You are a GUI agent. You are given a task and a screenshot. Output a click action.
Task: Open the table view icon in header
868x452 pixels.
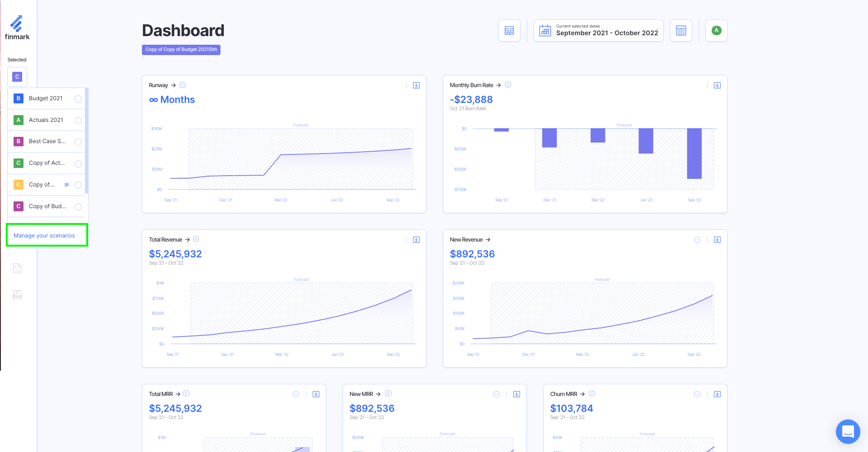tap(509, 31)
